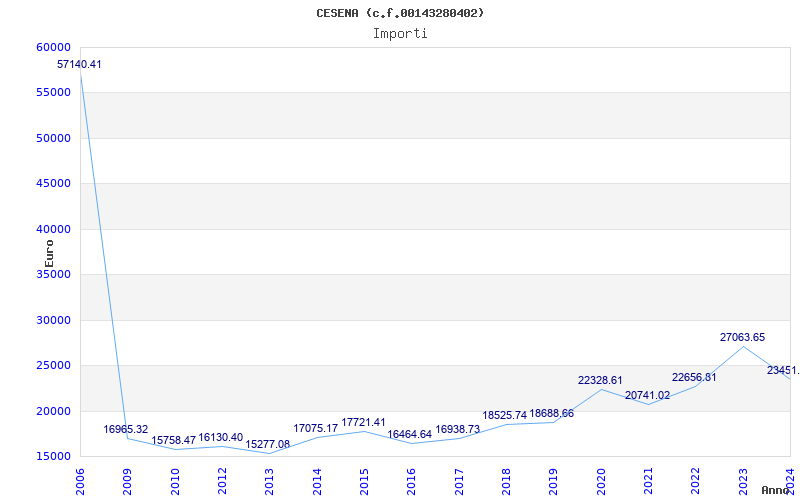
Task: Click the 2015 x-axis year label
Action: pyautogui.click(x=364, y=482)
